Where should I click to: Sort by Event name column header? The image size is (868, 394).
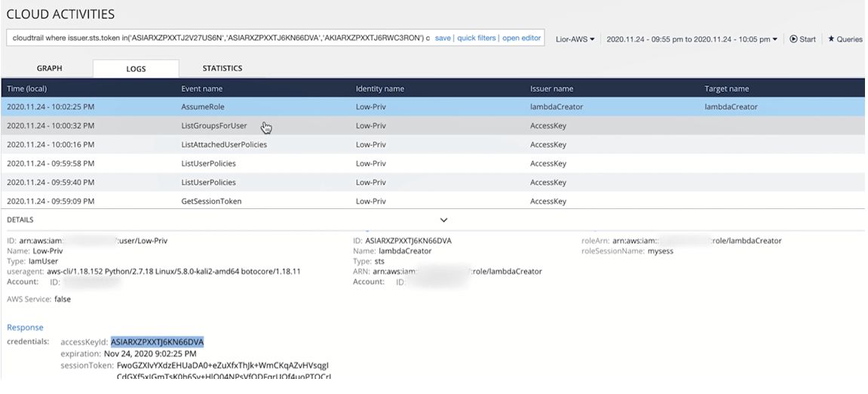(202, 89)
